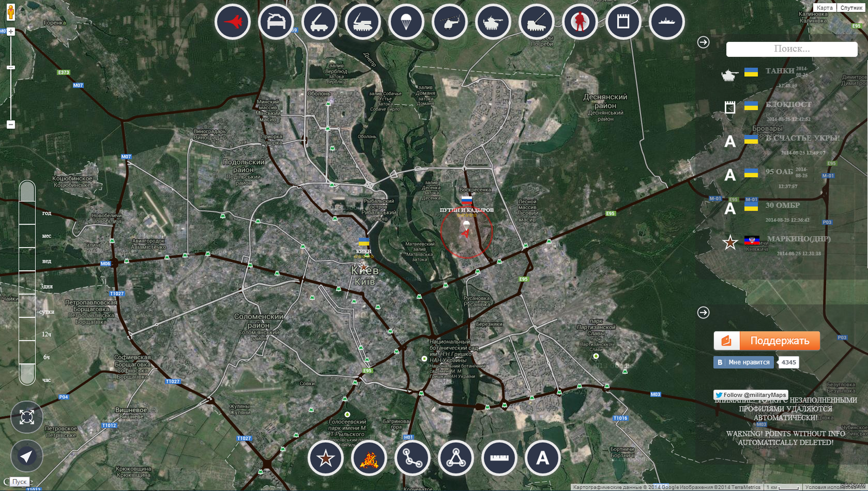The width and height of the screenshot is (868, 491).
Task: Click the fullscreen expand arrows button
Action: [x=27, y=417]
